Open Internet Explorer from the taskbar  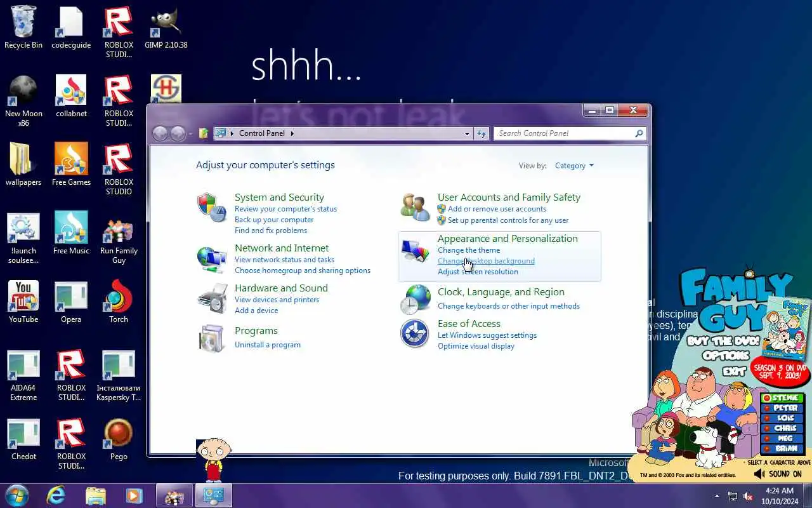(x=56, y=495)
